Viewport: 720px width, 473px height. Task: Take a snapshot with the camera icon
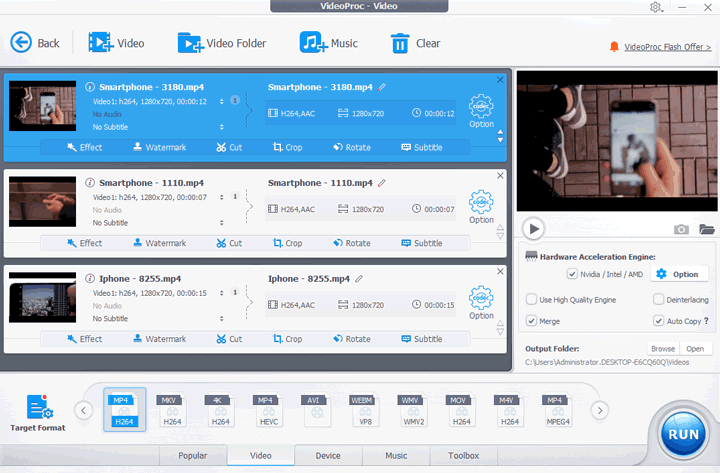tap(681, 229)
